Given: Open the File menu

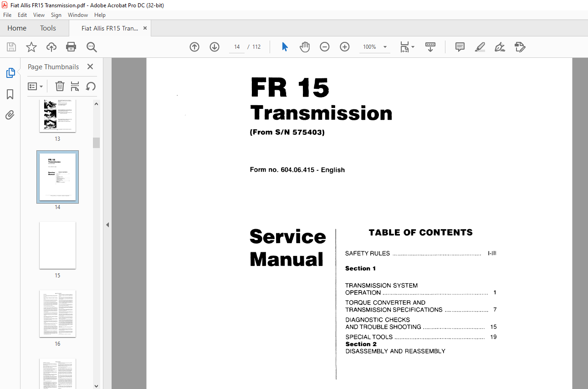Looking at the screenshot, I should pyautogui.click(x=7, y=15).
